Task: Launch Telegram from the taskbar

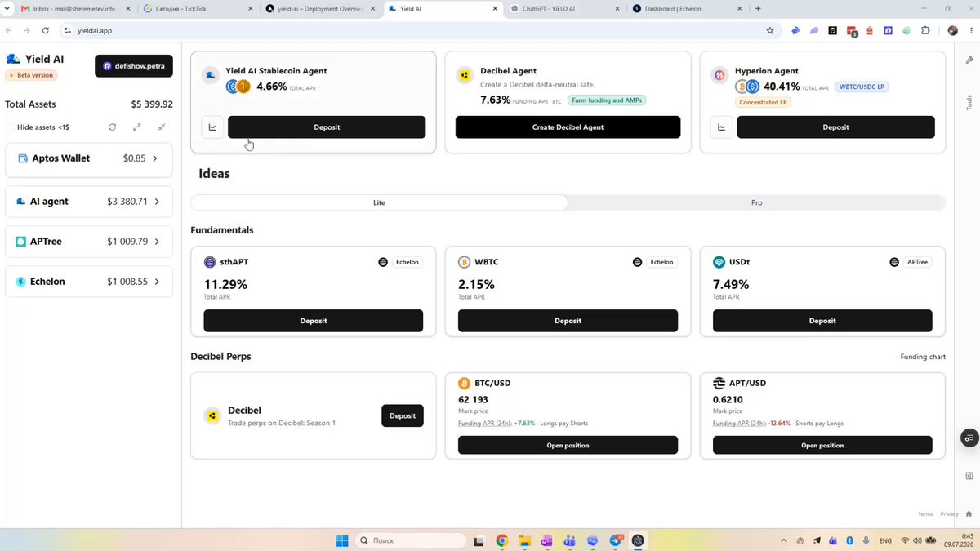Action: [x=616, y=540]
